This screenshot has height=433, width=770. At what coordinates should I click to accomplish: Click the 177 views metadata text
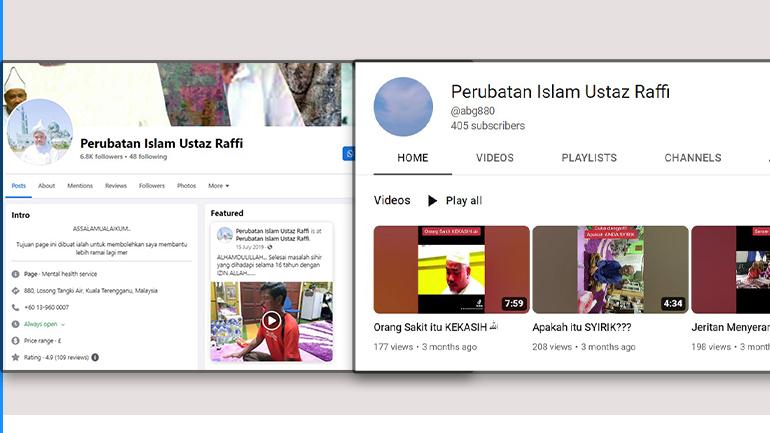click(393, 347)
